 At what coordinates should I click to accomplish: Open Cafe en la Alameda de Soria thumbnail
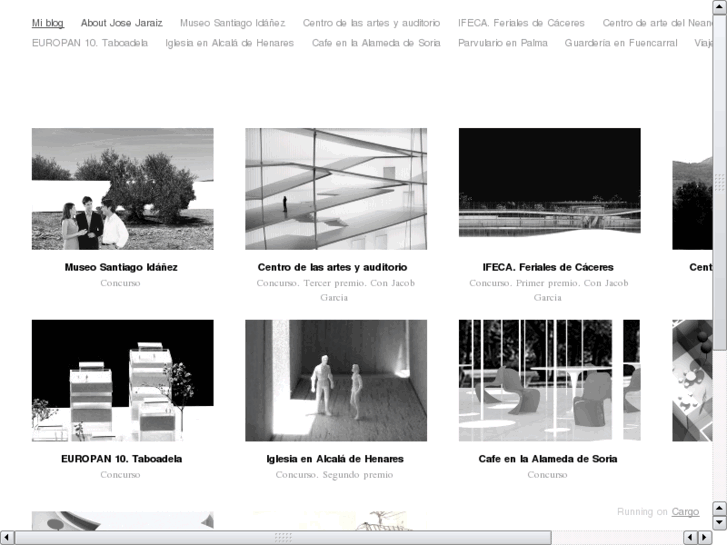click(549, 380)
